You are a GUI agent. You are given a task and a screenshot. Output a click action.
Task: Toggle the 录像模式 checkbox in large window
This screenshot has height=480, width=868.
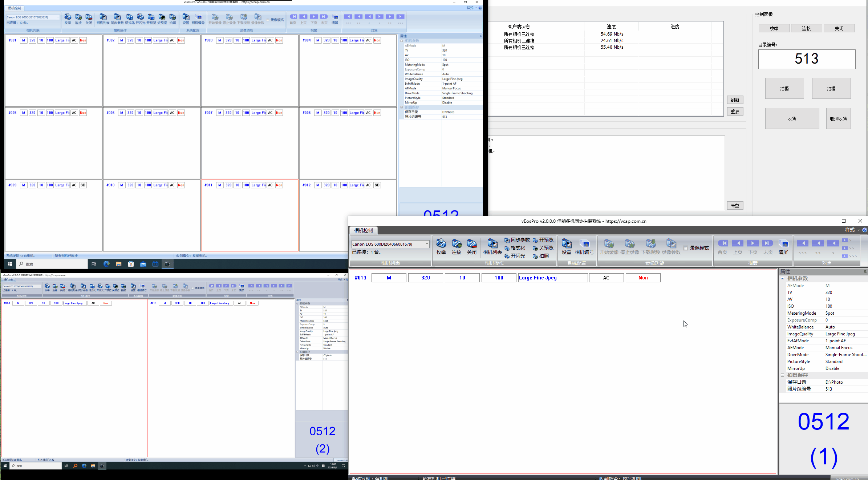click(686, 248)
